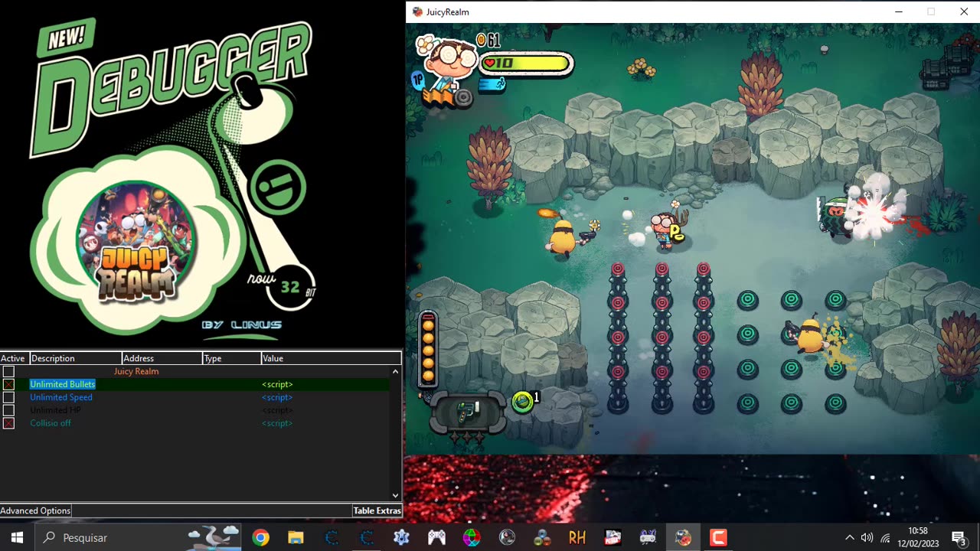Open the volume control in system tray

click(x=867, y=537)
